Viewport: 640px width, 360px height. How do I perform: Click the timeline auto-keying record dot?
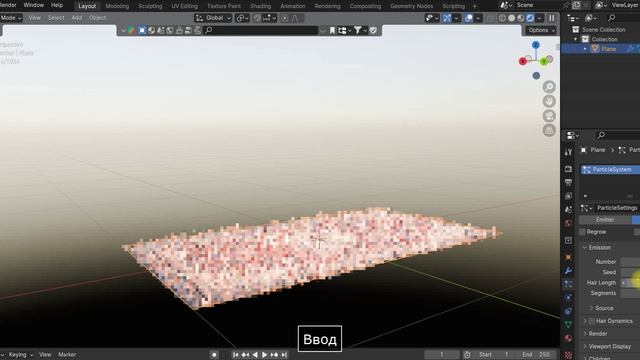pyautogui.click(x=214, y=355)
